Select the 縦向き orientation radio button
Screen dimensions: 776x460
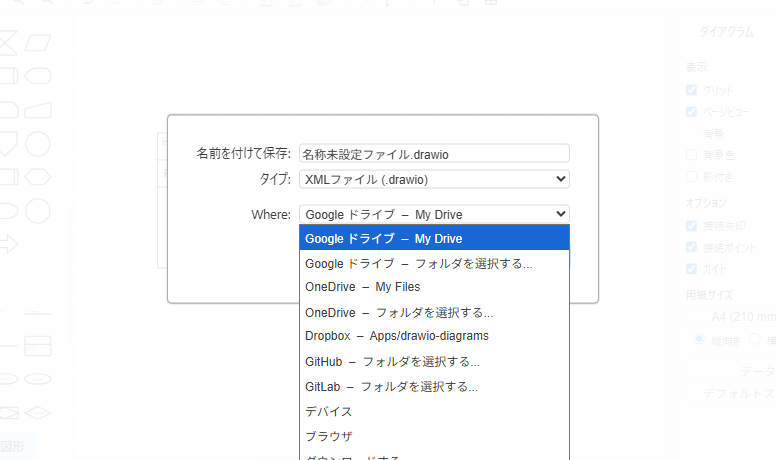[699, 340]
